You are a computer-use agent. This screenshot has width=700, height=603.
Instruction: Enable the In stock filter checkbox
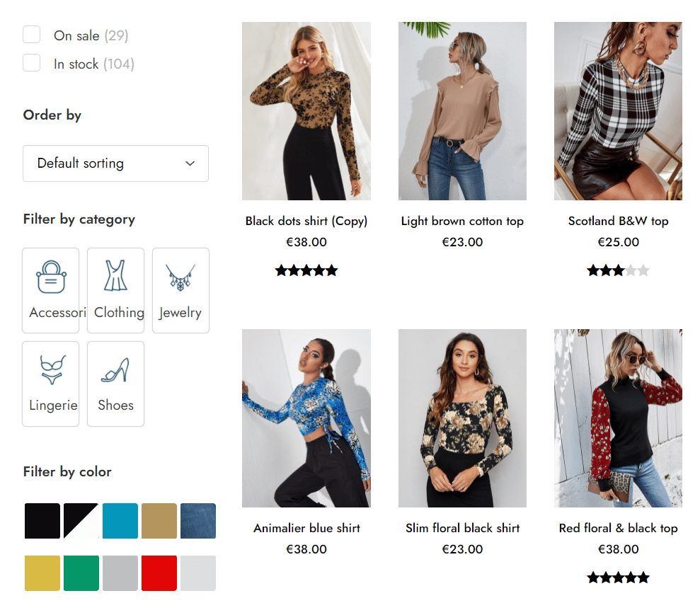31,62
